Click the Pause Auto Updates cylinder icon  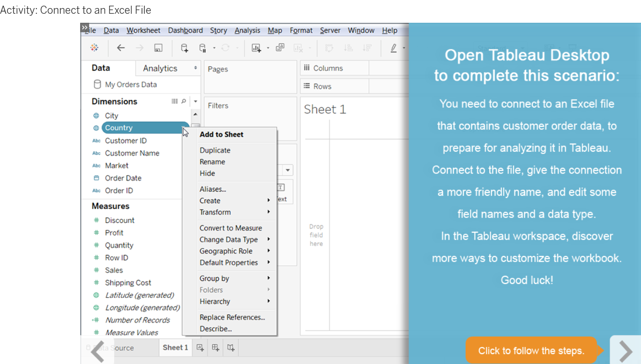point(202,48)
